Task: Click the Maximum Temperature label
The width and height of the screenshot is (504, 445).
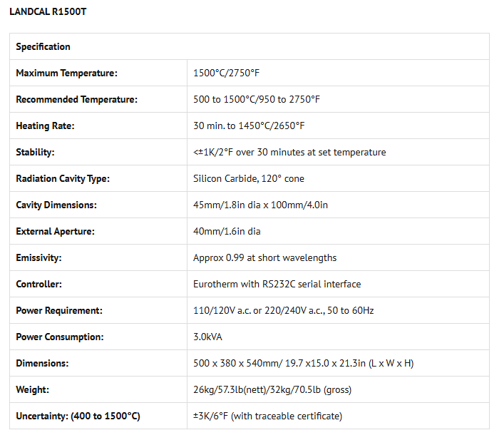Action: [x=66, y=73]
